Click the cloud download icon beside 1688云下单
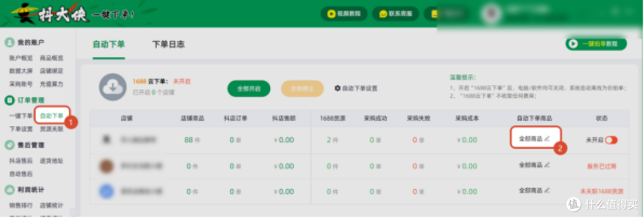The height and width of the screenshot is (218, 644). [113, 87]
